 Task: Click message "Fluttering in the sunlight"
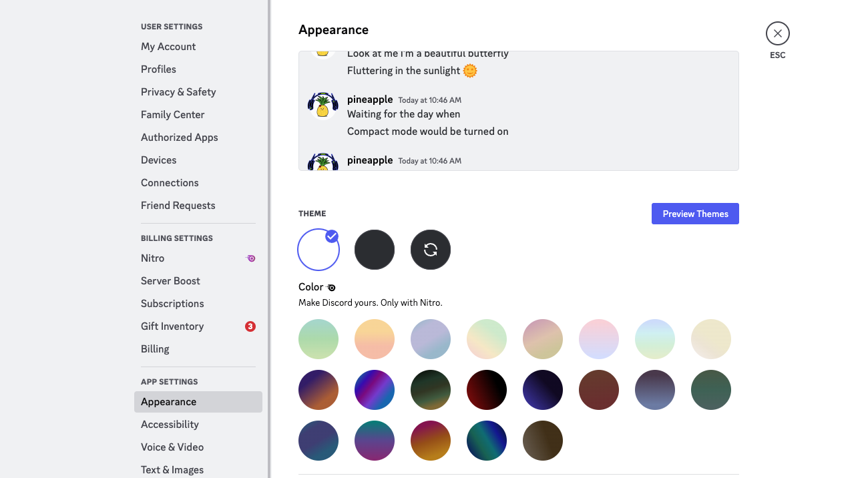pos(404,71)
